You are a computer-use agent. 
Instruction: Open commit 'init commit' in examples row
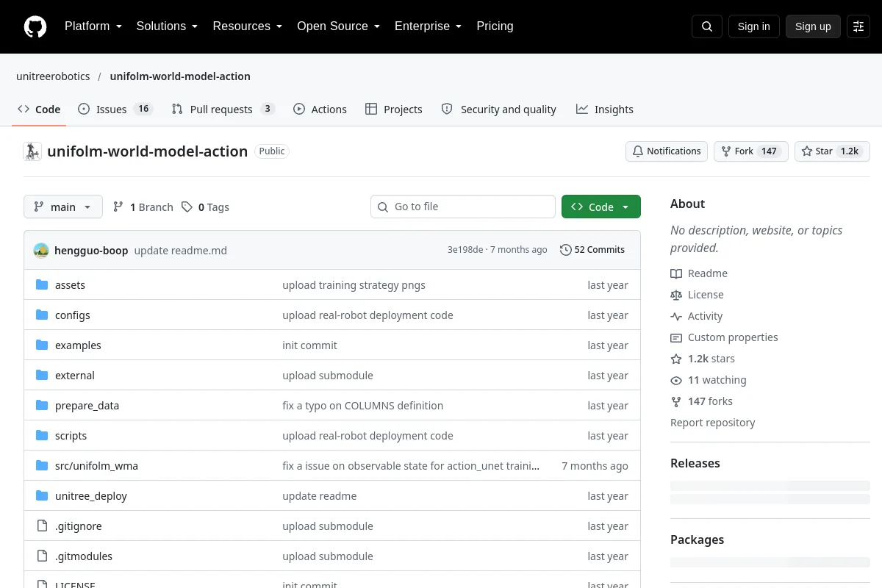coord(309,345)
